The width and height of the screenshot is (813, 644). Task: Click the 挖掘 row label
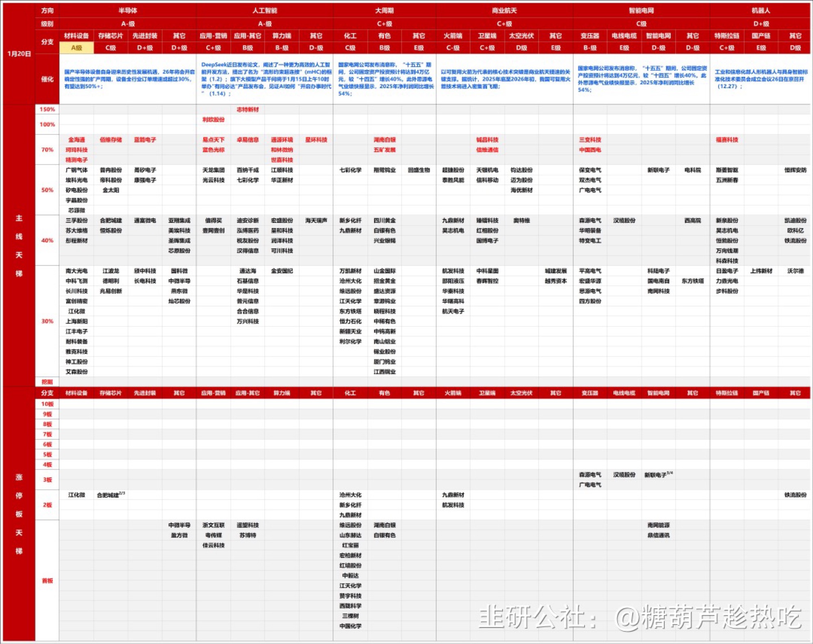47,381
